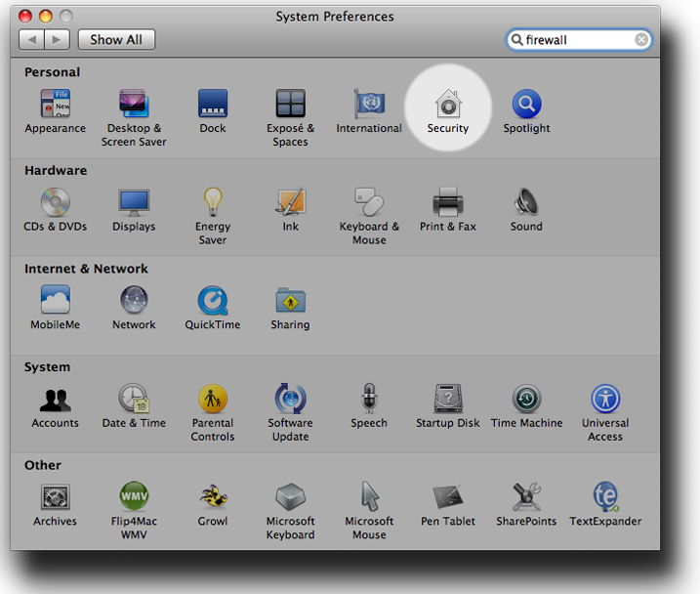Go forward with the right arrow button
The image size is (700, 594).
point(58,40)
